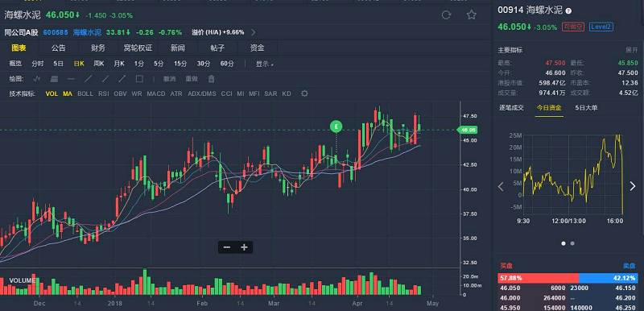Go to next capital flow chart page
The width and height of the screenshot is (644, 311).
633,186
